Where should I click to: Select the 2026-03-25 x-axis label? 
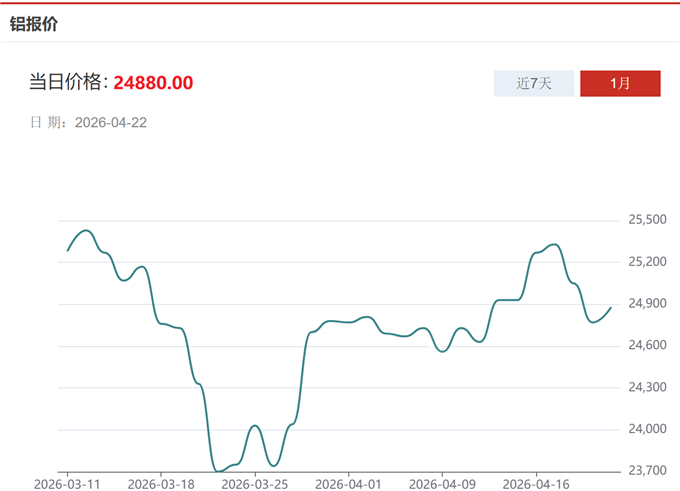click(x=254, y=483)
